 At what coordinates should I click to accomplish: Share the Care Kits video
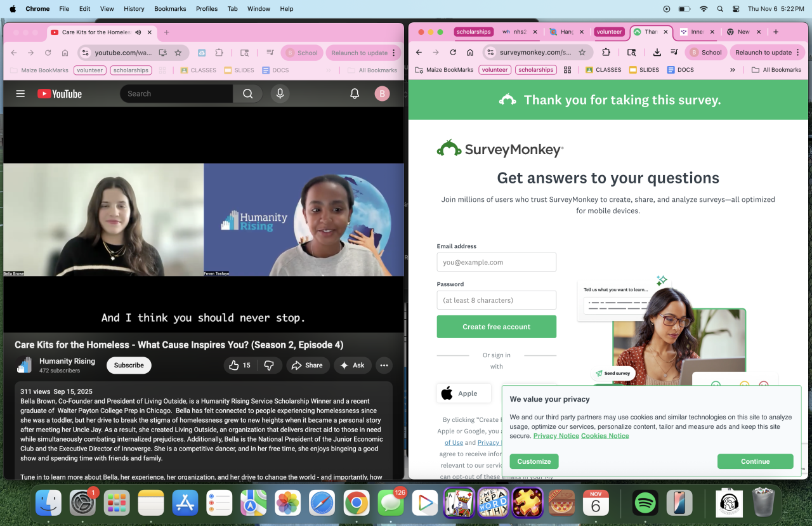point(308,365)
